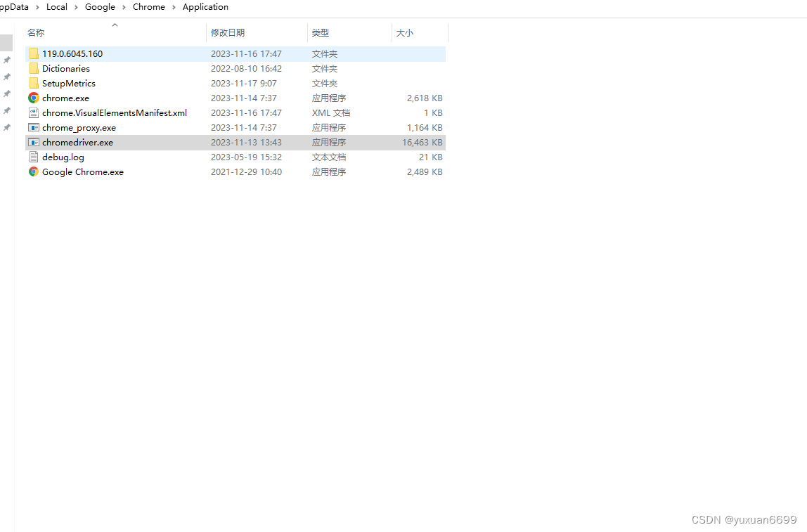Select file name chrome.VisualElementsManifest.xml

(x=115, y=112)
